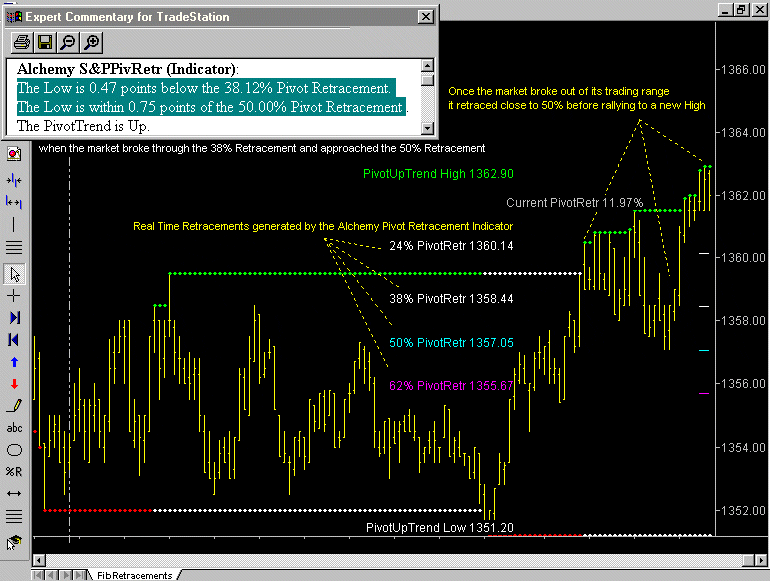
Task: Click 'Current PivotRetr 11.97%' label
Action: 574,203
